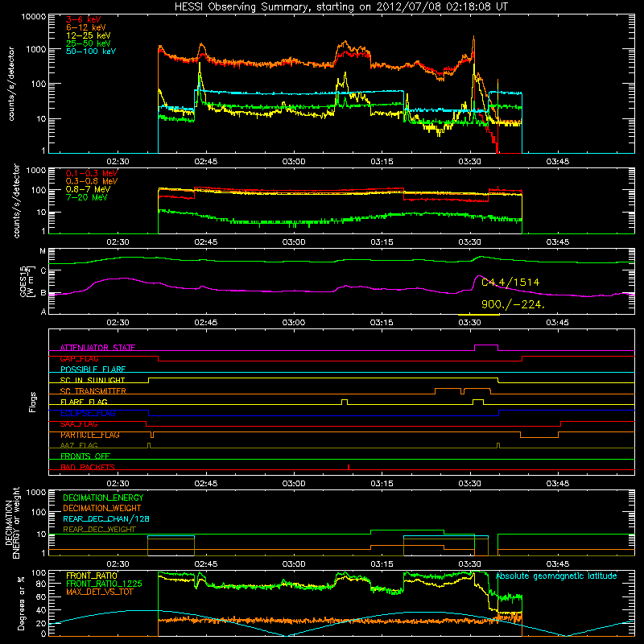Click the 0.3-0.8 MeV legend entry
The image size is (644, 644).
pyautogui.click(x=92, y=181)
